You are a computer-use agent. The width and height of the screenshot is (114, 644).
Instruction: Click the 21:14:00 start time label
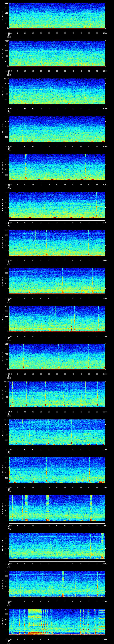click(x=9, y=33)
